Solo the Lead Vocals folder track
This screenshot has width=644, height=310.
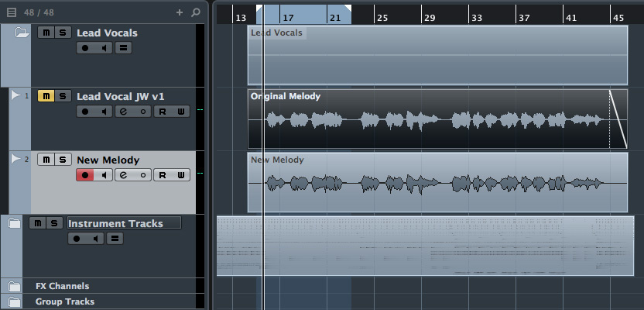click(63, 33)
